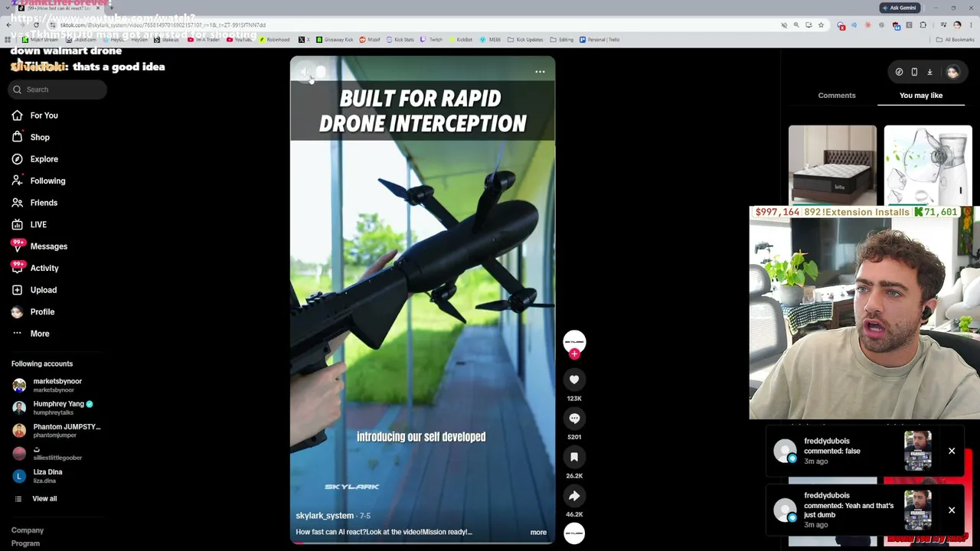Open the Following feed

(x=47, y=181)
